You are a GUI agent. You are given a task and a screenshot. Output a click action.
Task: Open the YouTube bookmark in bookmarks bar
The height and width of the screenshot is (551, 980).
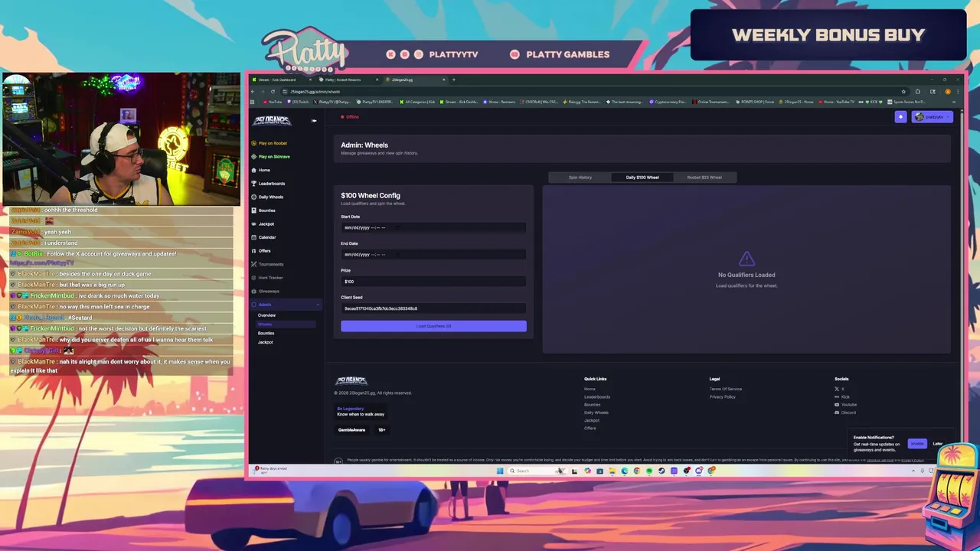pos(272,101)
